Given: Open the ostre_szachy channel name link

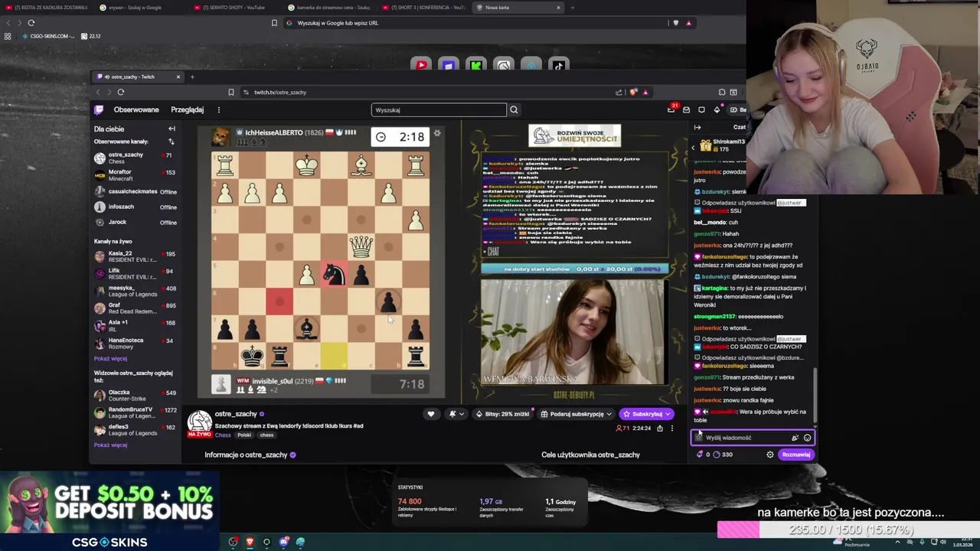Looking at the screenshot, I should 236,414.
